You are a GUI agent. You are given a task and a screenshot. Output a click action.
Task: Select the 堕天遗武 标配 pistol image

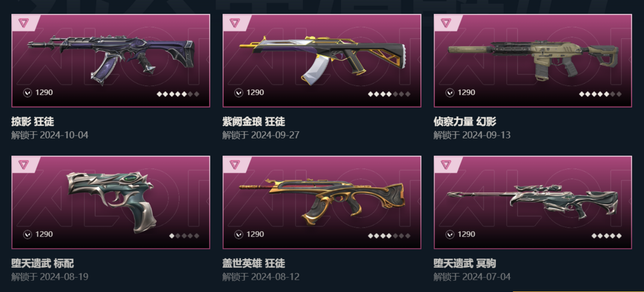tap(110, 201)
